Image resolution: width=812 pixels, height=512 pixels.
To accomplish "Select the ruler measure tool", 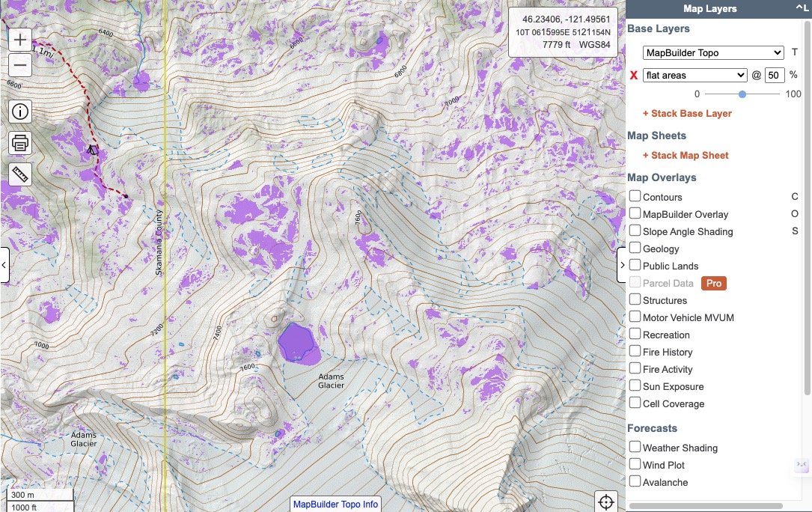I will [x=19, y=174].
